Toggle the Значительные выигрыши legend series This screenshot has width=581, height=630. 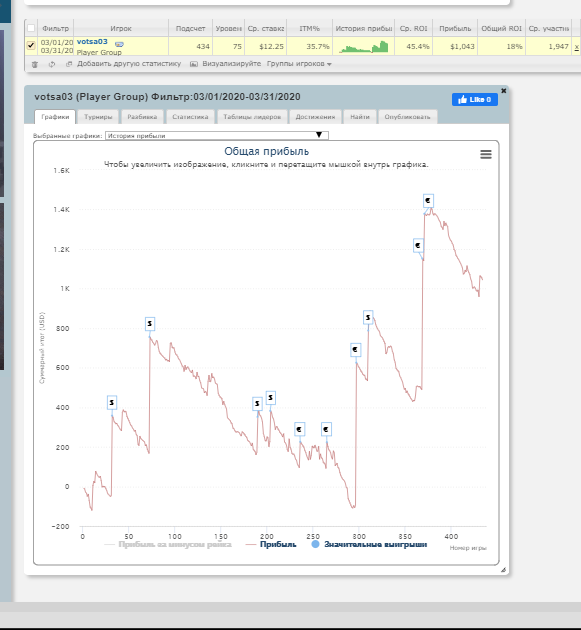369,544
